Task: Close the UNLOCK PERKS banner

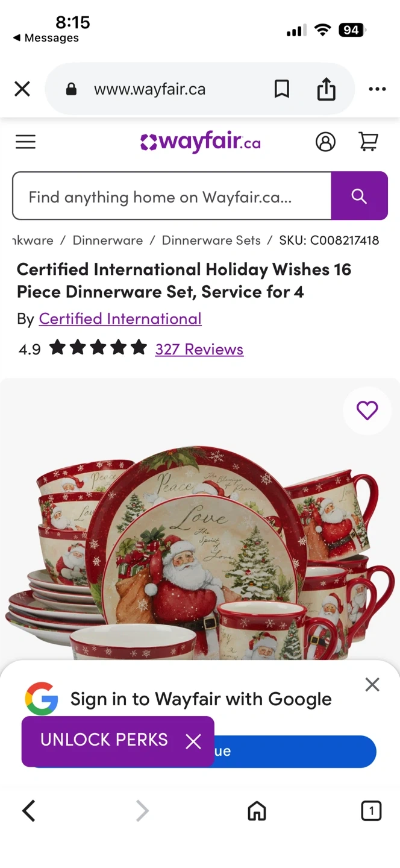Action: point(193,741)
